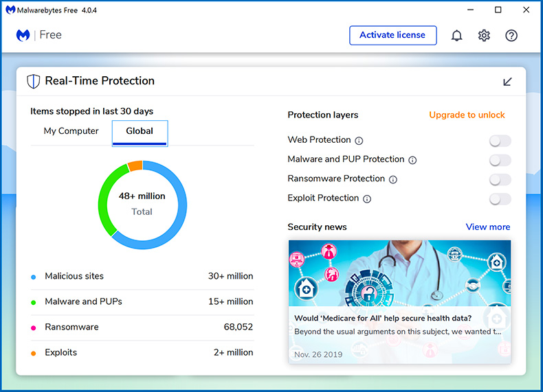Open View more security news
This screenshot has width=543, height=392.
[x=488, y=227]
